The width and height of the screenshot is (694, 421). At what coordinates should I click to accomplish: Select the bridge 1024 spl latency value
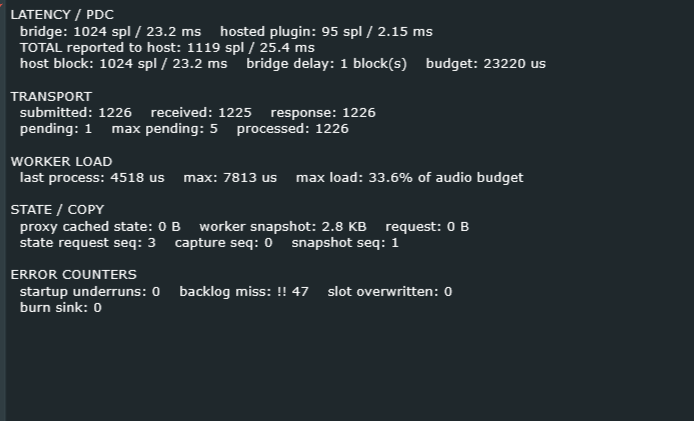coord(110,32)
